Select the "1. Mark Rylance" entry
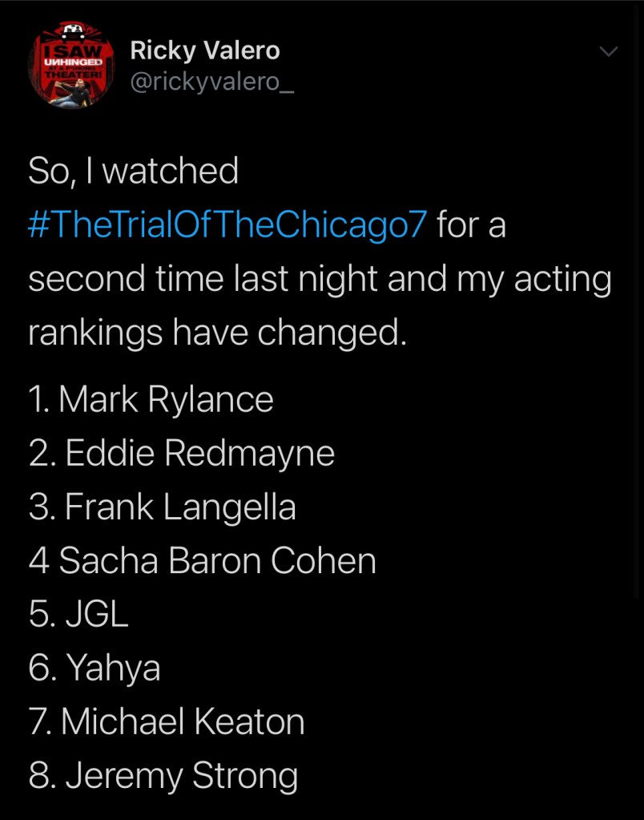This screenshot has width=644, height=820. [x=151, y=399]
